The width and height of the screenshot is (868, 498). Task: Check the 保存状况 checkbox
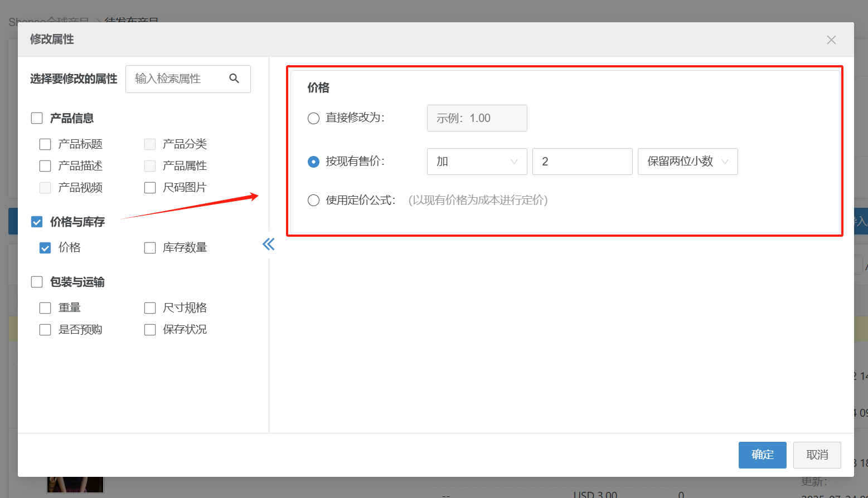coord(150,330)
